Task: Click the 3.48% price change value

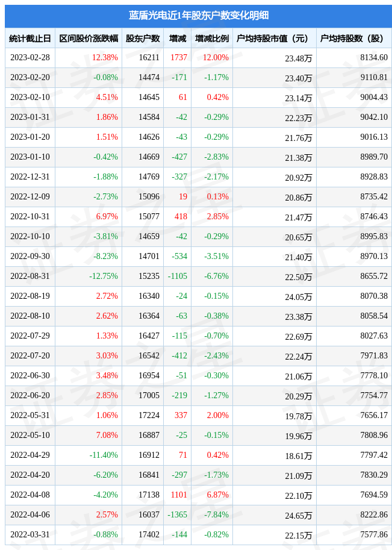Action: coord(107,376)
